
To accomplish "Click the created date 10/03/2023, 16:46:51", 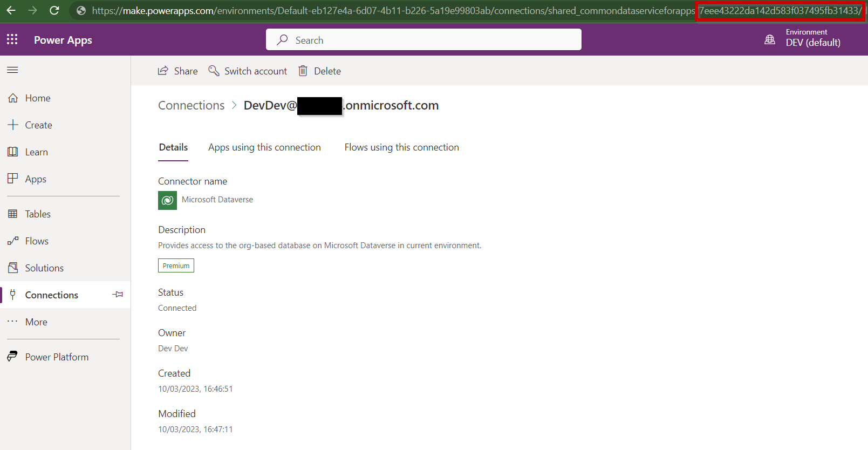I will 195,389.
